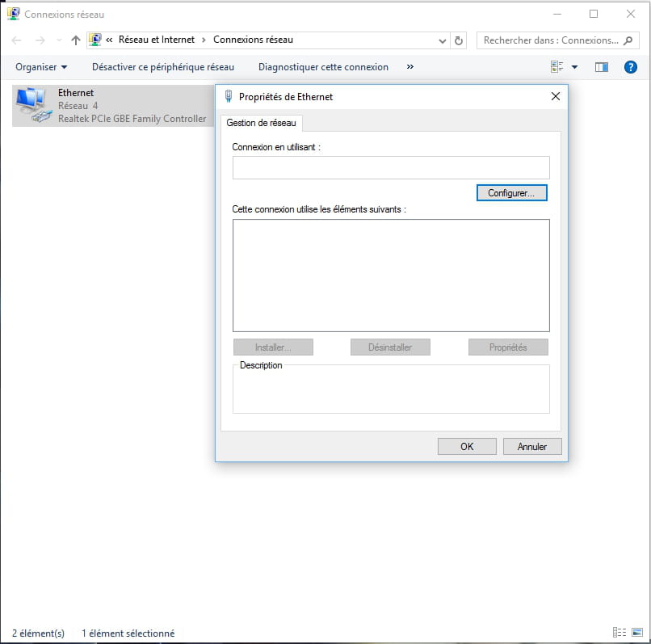This screenshot has height=644, width=651.
Task: Click the Propriétés de Ethernet dialog icon
Action: (229, 96)
